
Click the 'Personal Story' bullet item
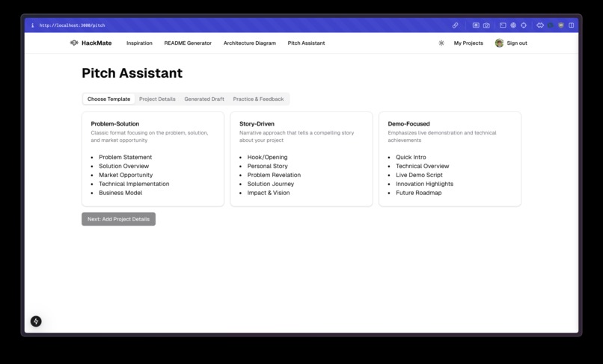267,166
